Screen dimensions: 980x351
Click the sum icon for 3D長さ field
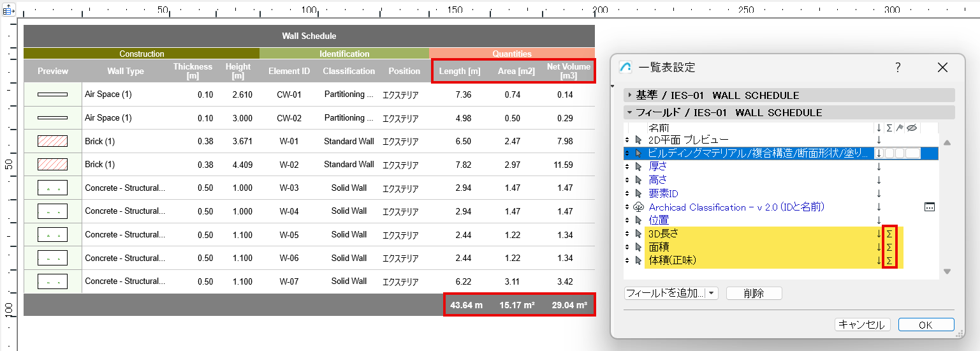coord(889,234)
